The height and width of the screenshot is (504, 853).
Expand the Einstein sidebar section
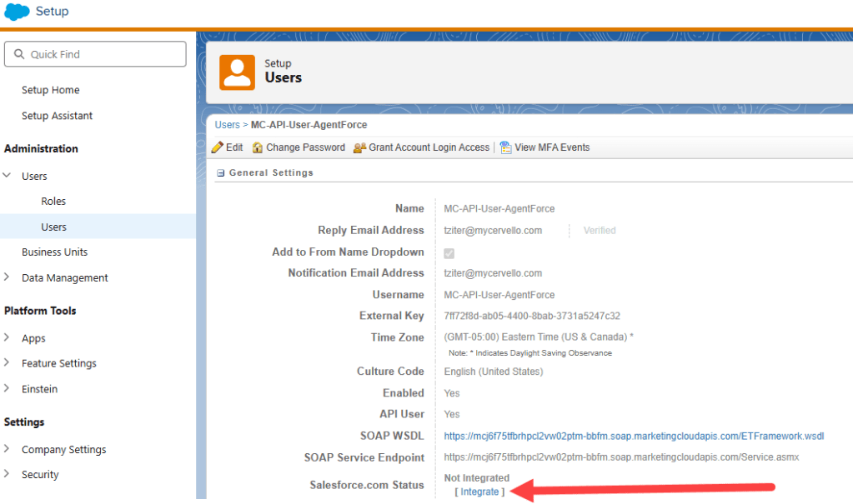click(8, 389)
